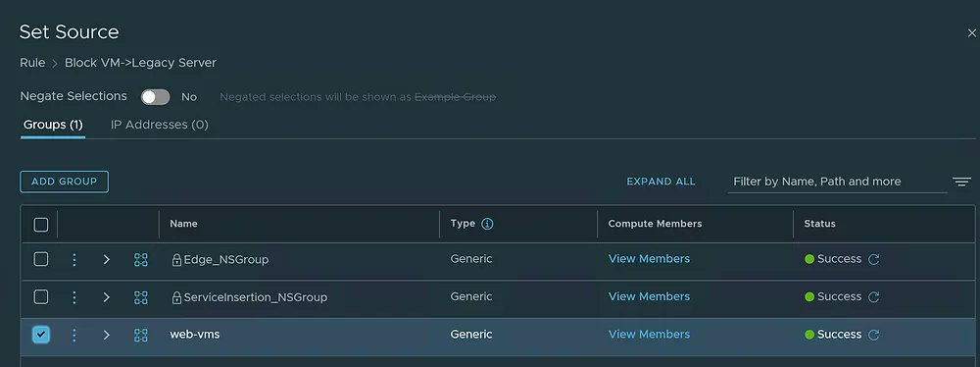The image size is (980, 367).
Task: Click lock icon beside Edge_NSGroup name
Action: click(x=176, y=259)
